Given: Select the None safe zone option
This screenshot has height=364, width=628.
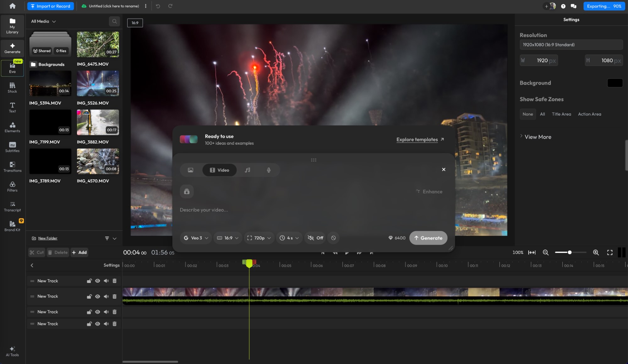Looking at the screenshot, I should [527, 114].
